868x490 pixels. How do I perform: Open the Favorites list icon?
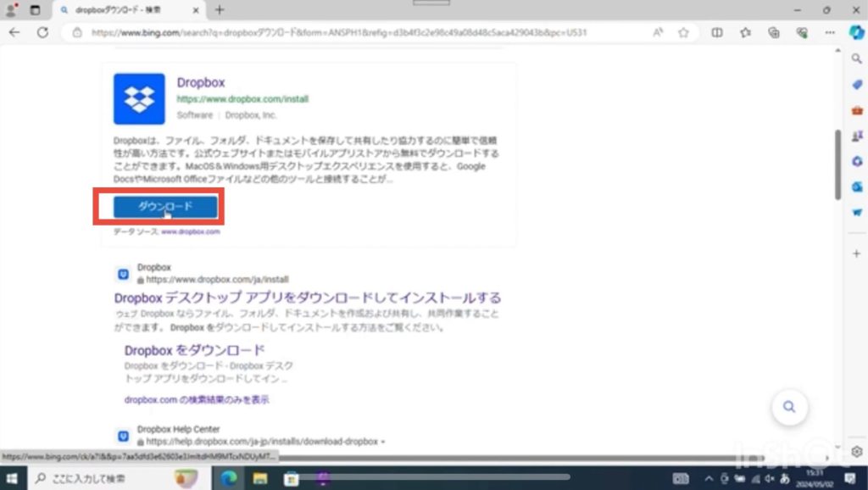(x=746, y=33)
